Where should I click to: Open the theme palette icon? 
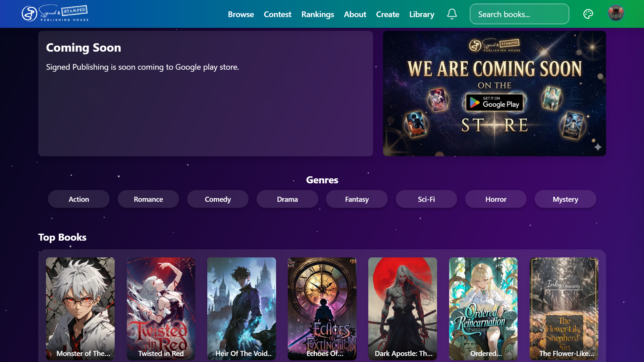click(x=588, y=14)
